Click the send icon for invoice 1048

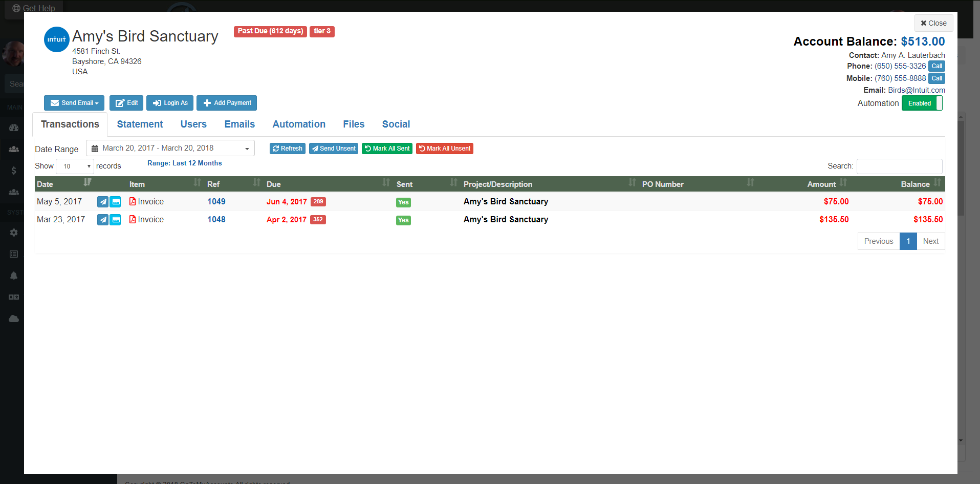pos(103,220)
